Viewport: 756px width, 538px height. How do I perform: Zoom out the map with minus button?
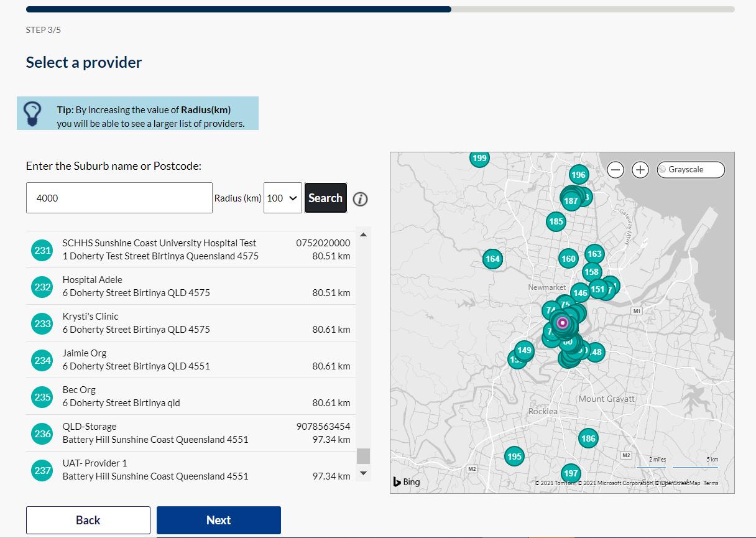[x=615, y=169]
